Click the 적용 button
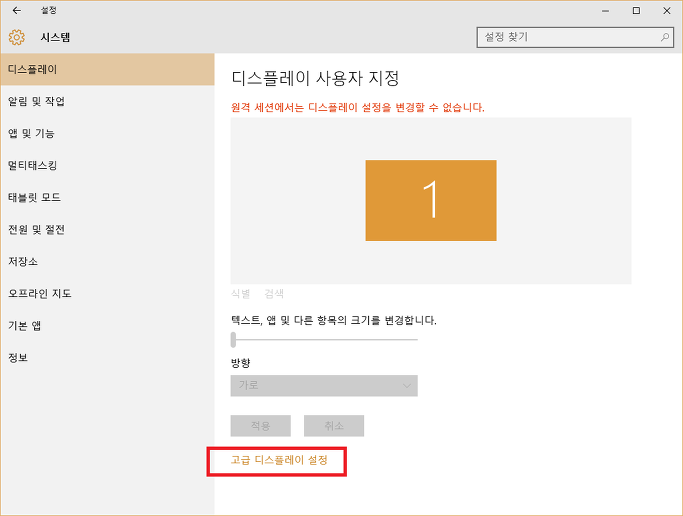This screenshot has height=516, width=683. click(260, 425)
